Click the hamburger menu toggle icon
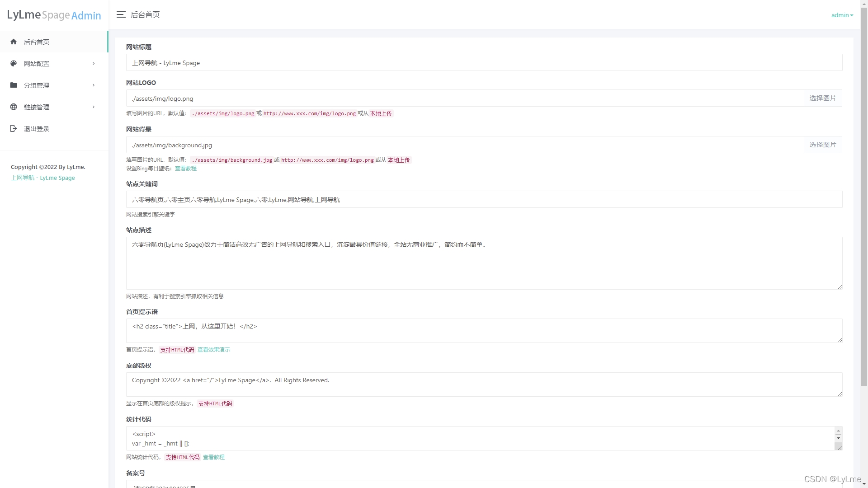The height and width of the screenshot is (488, 868). pos(121,14)
